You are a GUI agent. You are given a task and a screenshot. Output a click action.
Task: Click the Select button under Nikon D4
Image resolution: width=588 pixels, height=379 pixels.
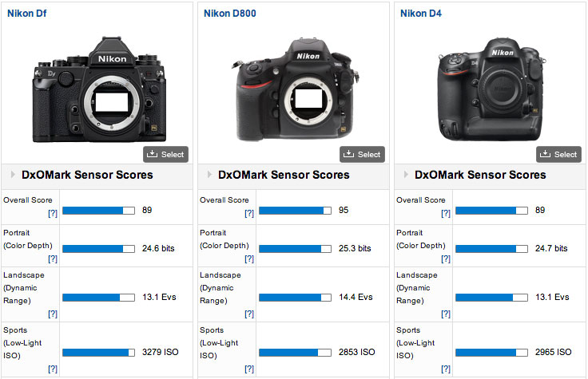pyautogui.click(x=558, y=154)
